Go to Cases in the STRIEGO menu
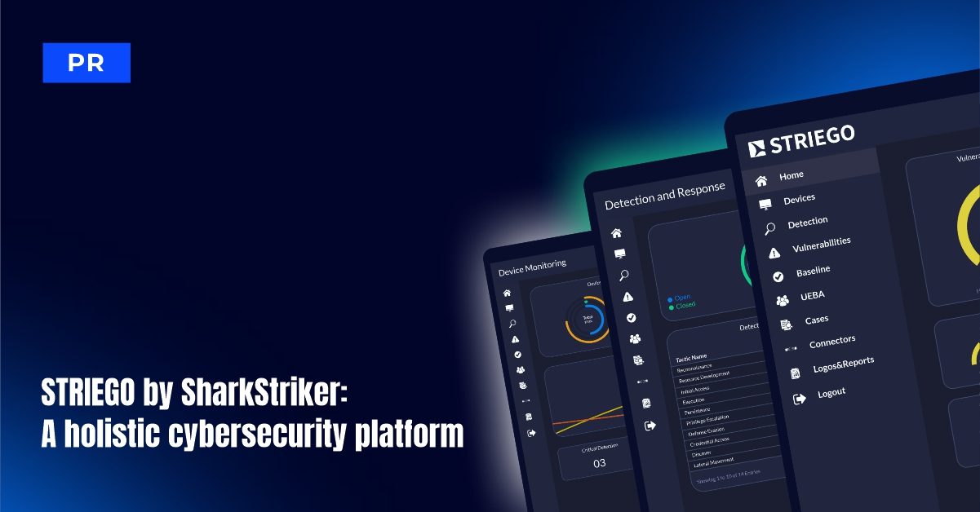 817,320
